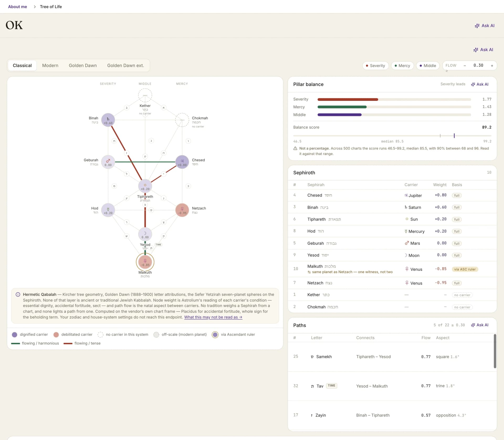Image resolution: width=504 pixels, height=440 pixels.
Task: Select the Zayin path row
Action: coord(391,415)
